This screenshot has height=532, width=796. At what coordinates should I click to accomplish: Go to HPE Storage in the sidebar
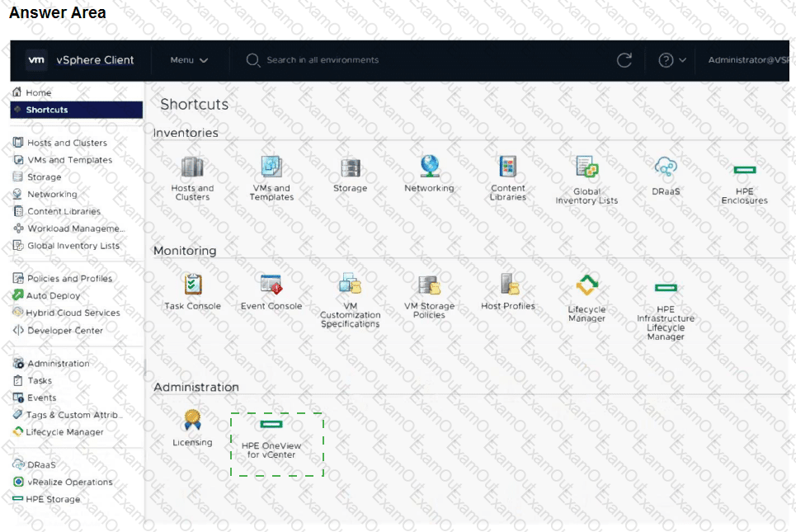coord(53,499)
